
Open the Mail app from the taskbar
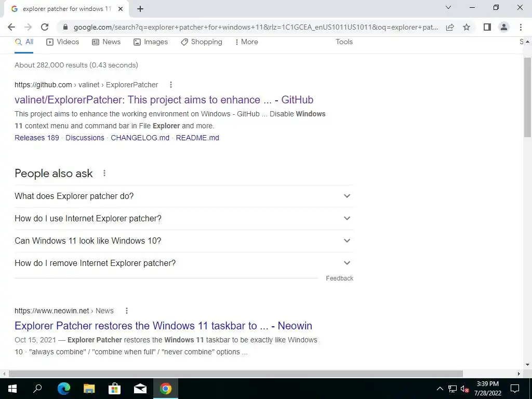click(140, 389)
